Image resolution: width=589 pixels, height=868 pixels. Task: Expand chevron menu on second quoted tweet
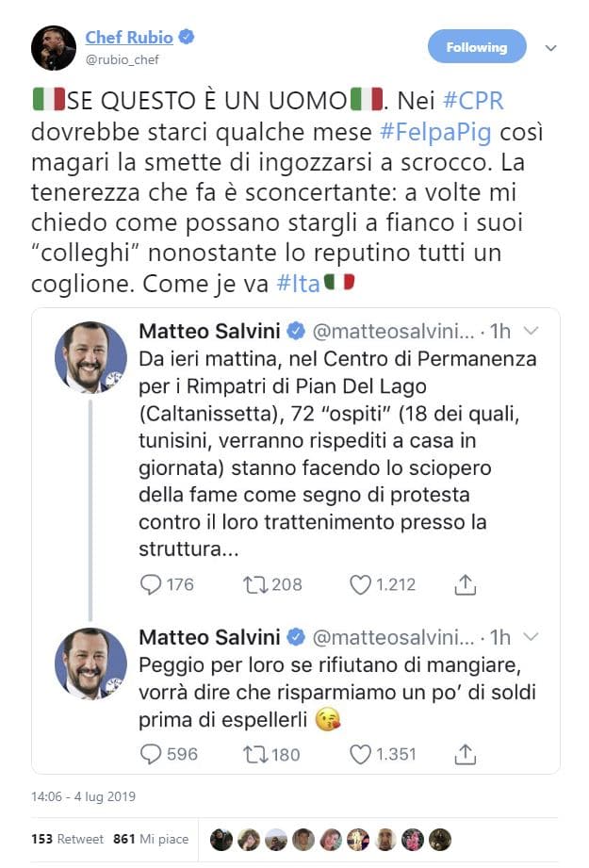pos(531,637)
